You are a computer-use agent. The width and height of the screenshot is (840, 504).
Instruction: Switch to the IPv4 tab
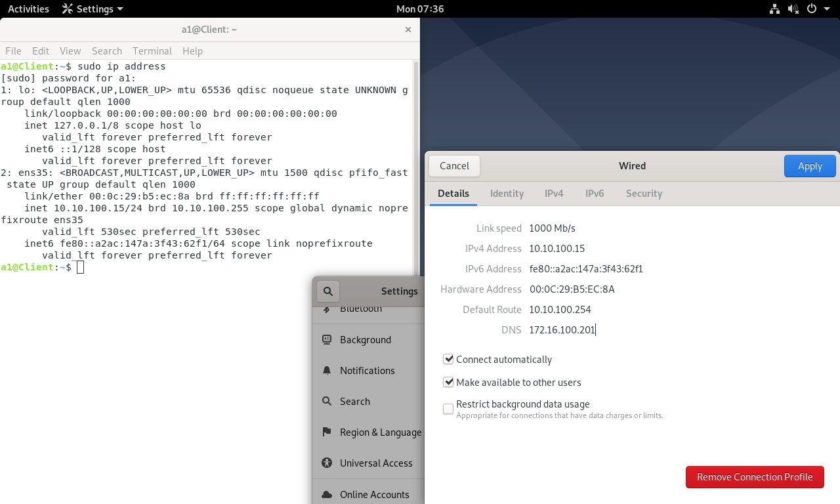coord(554,194)
